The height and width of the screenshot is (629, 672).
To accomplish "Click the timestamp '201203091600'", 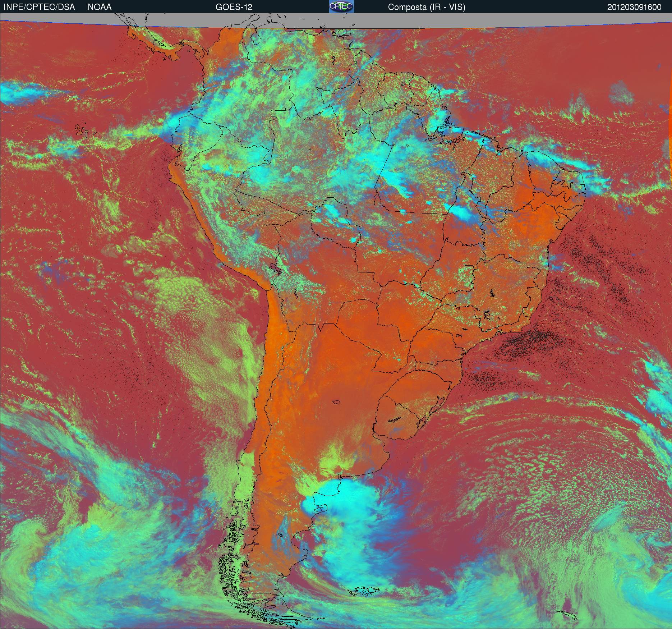I will pyautogui.click(x=634, y=7).
